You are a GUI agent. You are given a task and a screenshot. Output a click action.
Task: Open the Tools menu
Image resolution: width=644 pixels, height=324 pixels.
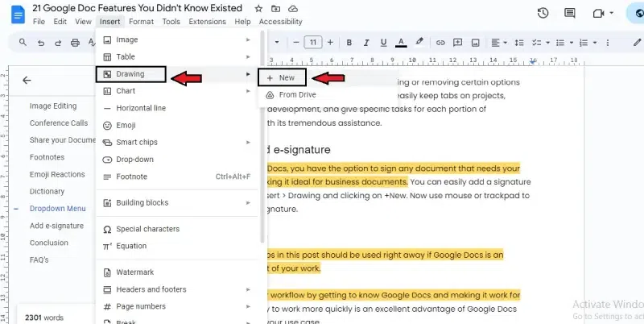click(x=171, y=22)
